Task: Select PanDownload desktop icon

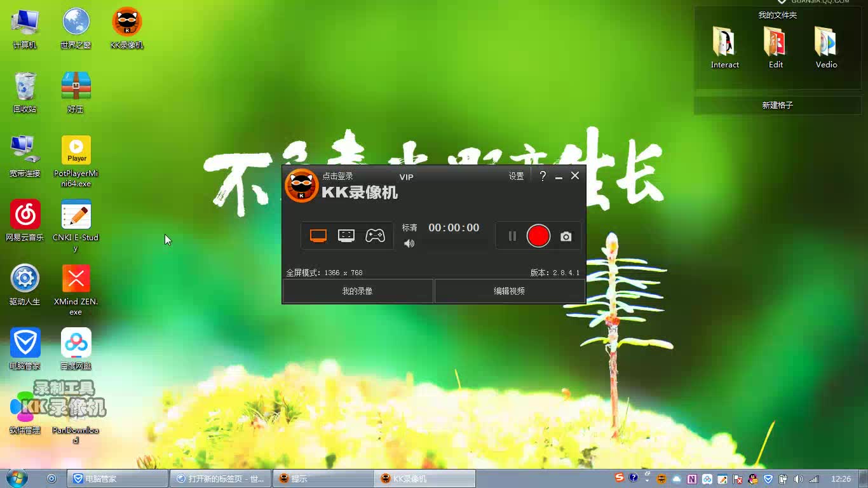Action: tap(76, 418)
